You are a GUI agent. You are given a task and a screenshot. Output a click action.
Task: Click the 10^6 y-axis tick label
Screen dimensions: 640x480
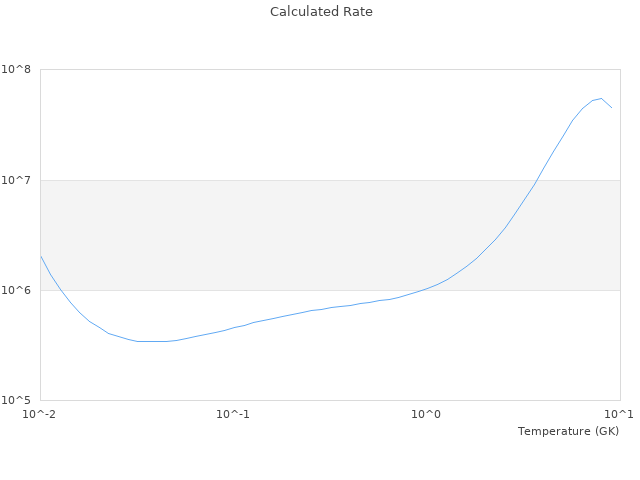20,290
